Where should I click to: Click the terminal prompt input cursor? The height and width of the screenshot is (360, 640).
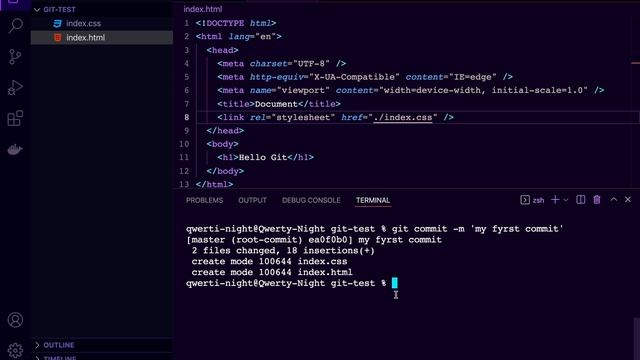(x=395, y=283)
